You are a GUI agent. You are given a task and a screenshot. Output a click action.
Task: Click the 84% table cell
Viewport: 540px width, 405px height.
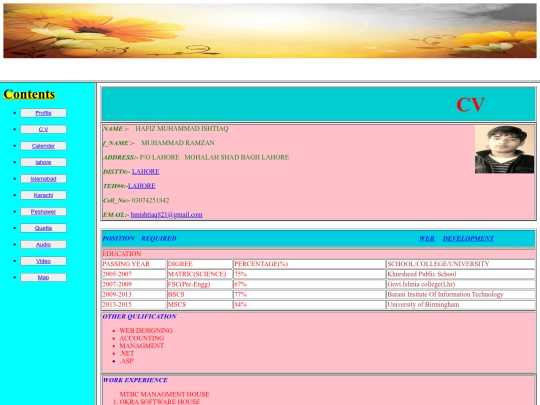click(x=309, y=305)
